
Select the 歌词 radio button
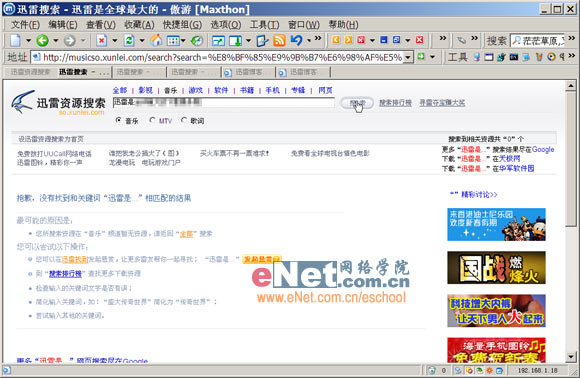click(184, 120)
